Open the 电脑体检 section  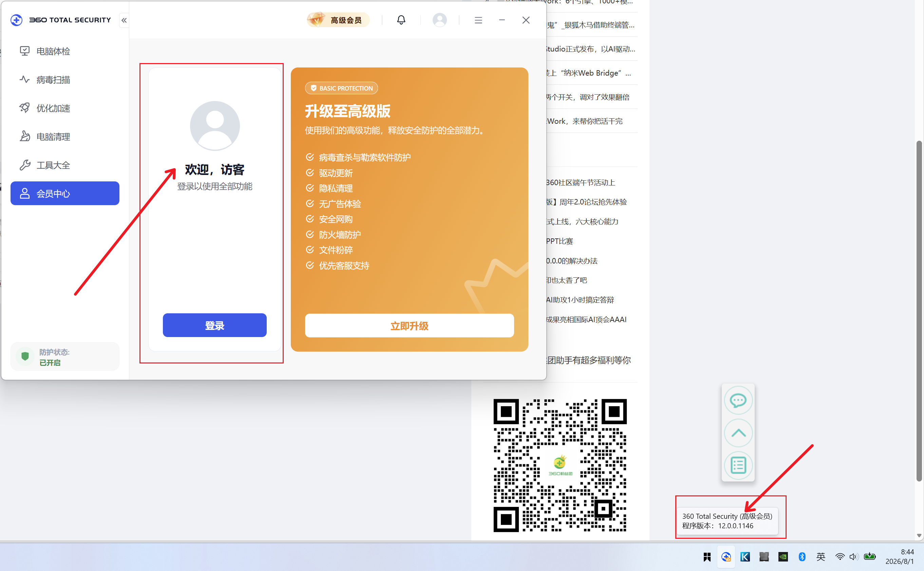click(65, 51)
